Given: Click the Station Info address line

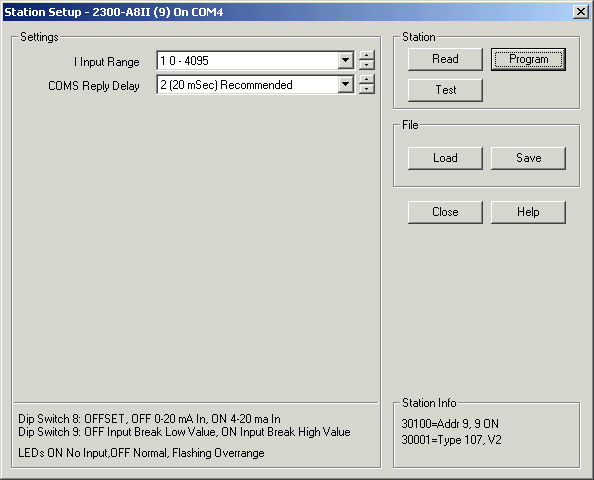Looking at the screenshot, I should [450, 424].
